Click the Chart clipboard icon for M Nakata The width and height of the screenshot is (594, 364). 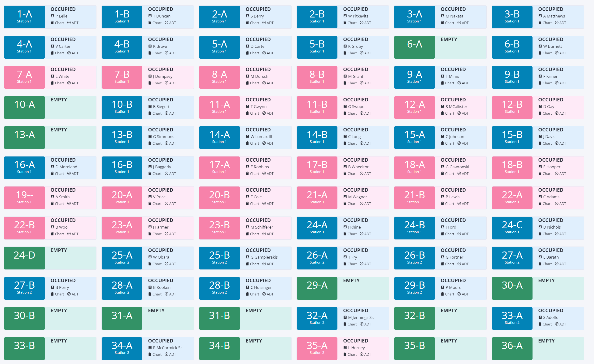click(442, 23)
